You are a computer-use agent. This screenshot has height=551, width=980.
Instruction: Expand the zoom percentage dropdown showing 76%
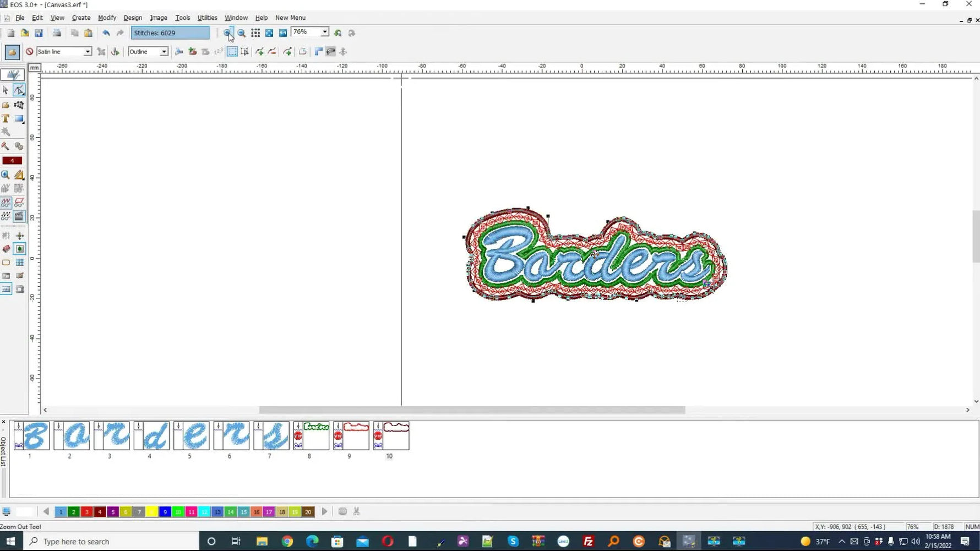(x=325, y=31)
